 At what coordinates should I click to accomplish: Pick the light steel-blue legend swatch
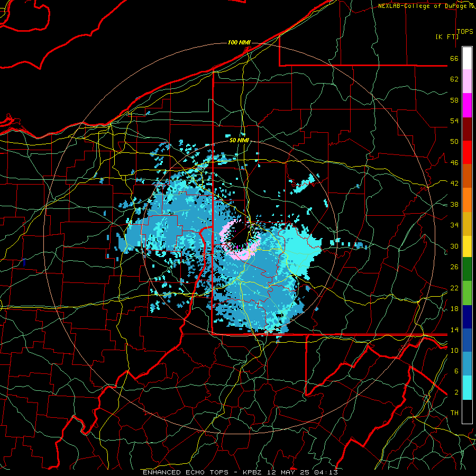point(467,364)
